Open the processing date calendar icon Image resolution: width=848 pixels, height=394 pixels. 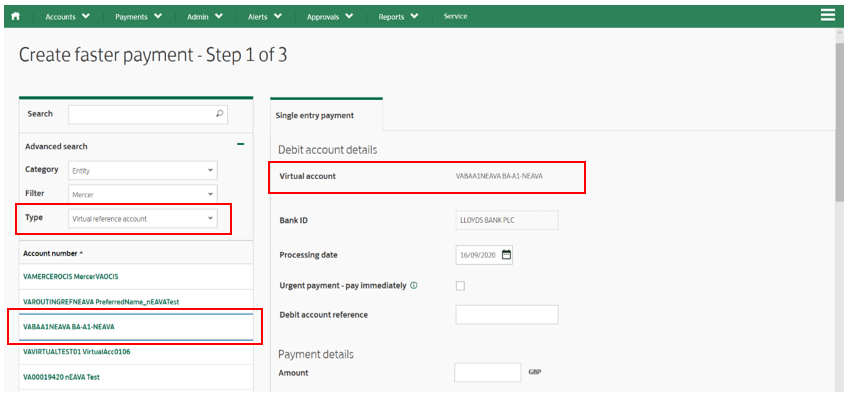tap(506, 255)
